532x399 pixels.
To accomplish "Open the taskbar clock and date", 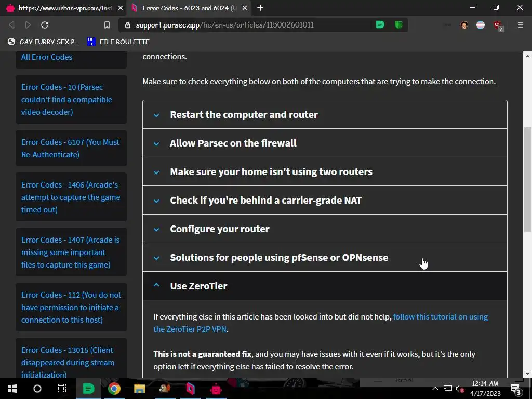I will coord(485,389).
